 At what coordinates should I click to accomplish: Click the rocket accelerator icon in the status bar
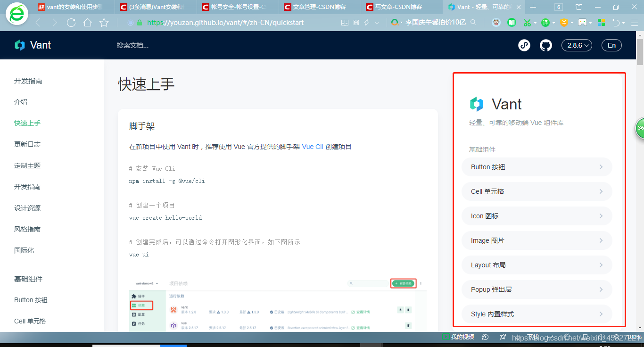click(x=503, y=337)
